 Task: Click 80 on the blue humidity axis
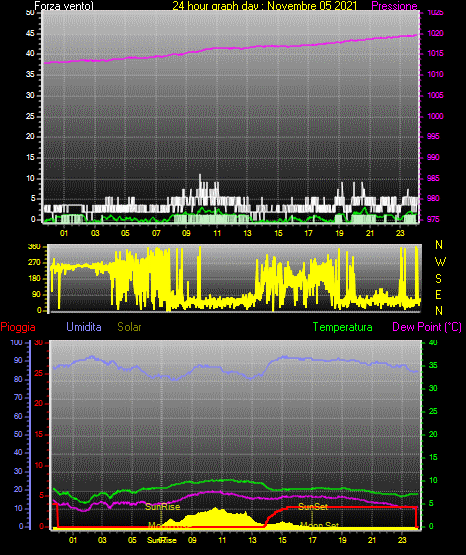click(18, 379)
